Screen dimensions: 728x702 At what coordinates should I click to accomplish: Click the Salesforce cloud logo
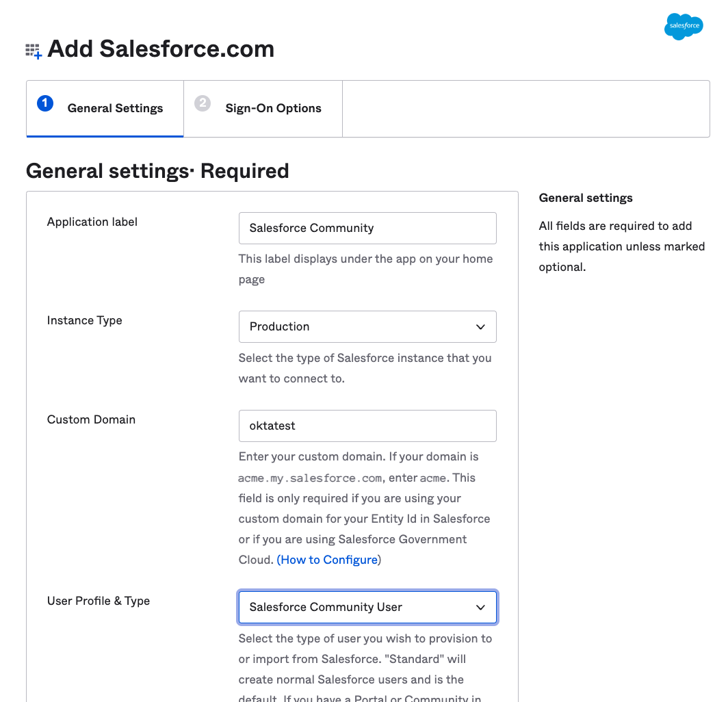coord(683,27)
